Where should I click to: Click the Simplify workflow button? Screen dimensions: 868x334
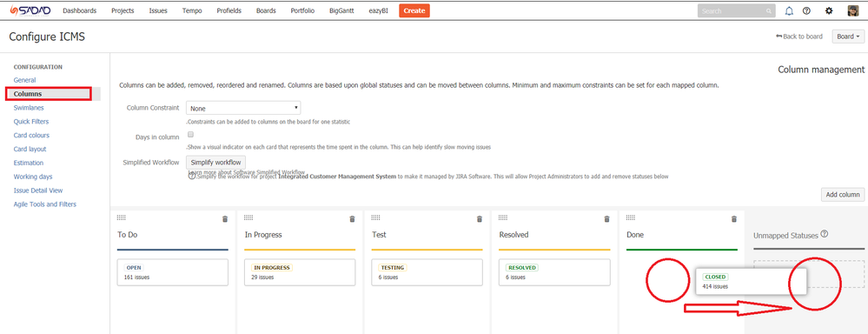[x=215, y=163]
